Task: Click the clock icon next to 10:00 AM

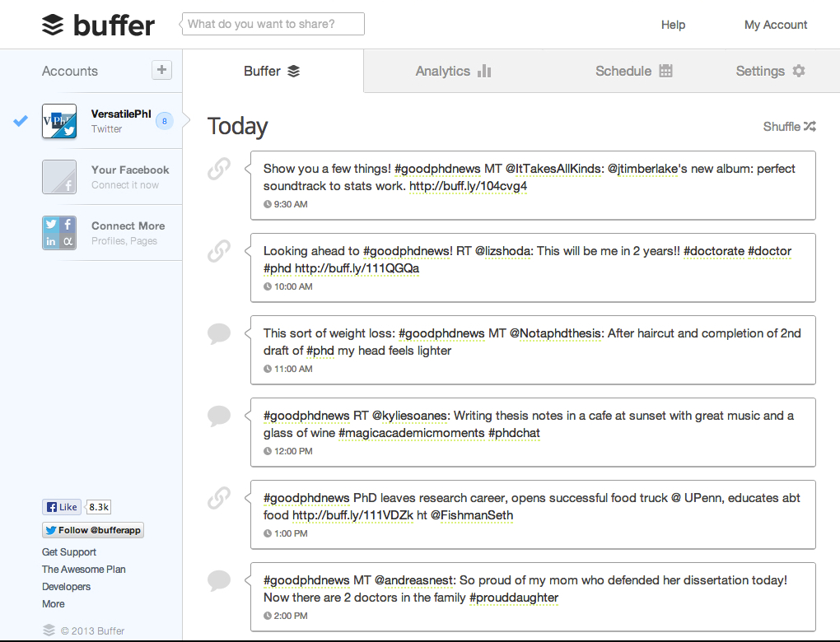Action: click(x=268, y=286)
